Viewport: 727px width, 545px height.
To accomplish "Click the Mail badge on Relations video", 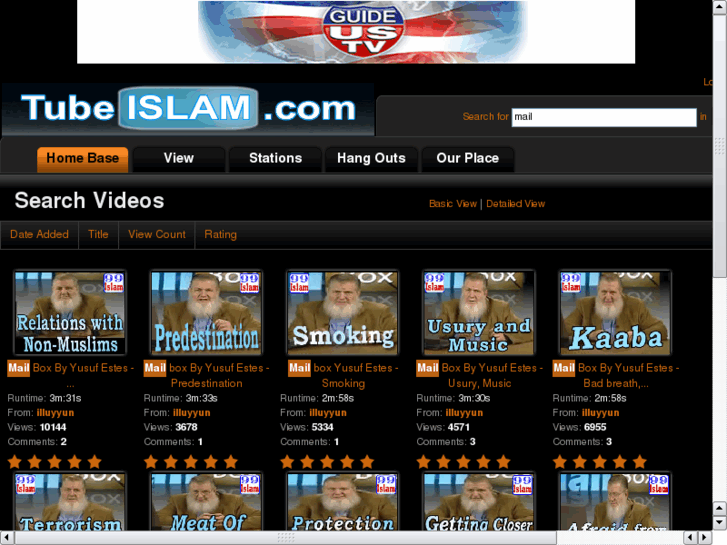I will tap(19, 368).
